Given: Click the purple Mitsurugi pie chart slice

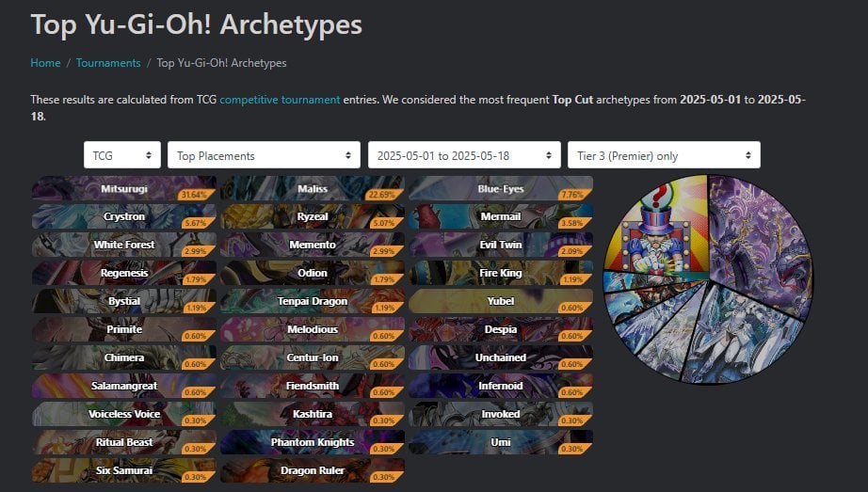Looking at the screenshot, I should point(764,244).
